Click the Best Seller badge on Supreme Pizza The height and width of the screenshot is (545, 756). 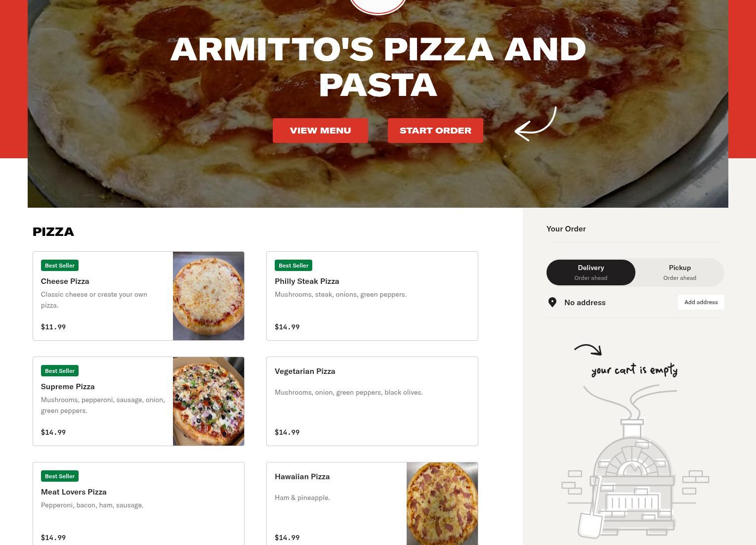point(60,371)
